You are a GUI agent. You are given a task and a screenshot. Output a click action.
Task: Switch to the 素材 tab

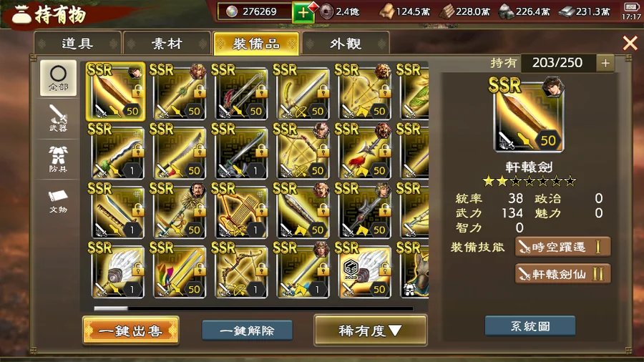pyautogui.click(x=167, y=43)
